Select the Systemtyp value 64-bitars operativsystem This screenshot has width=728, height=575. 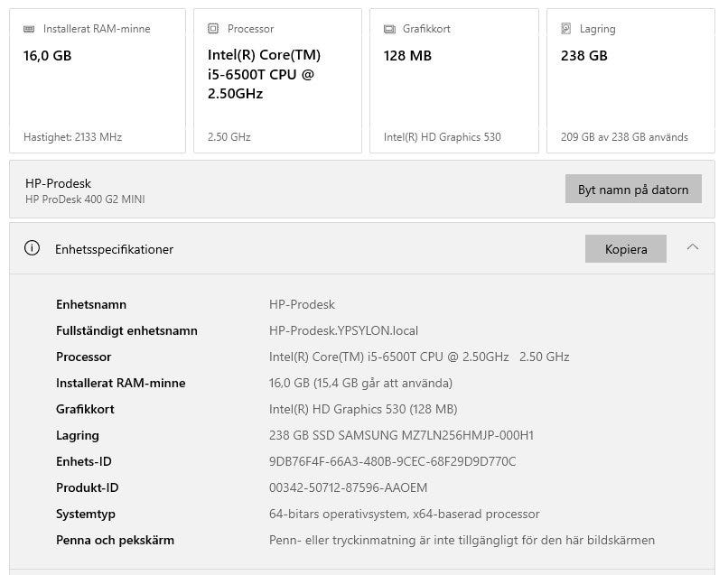tap(405, 514)
